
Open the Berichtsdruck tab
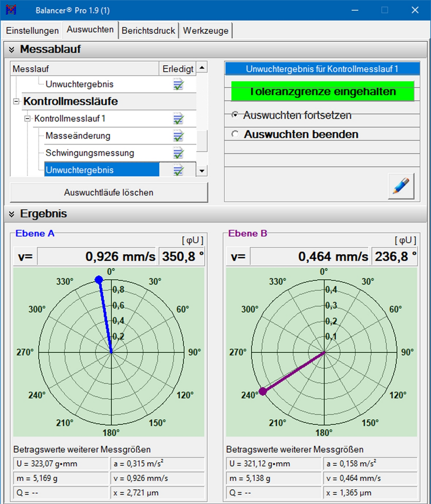tap(148, 31)
